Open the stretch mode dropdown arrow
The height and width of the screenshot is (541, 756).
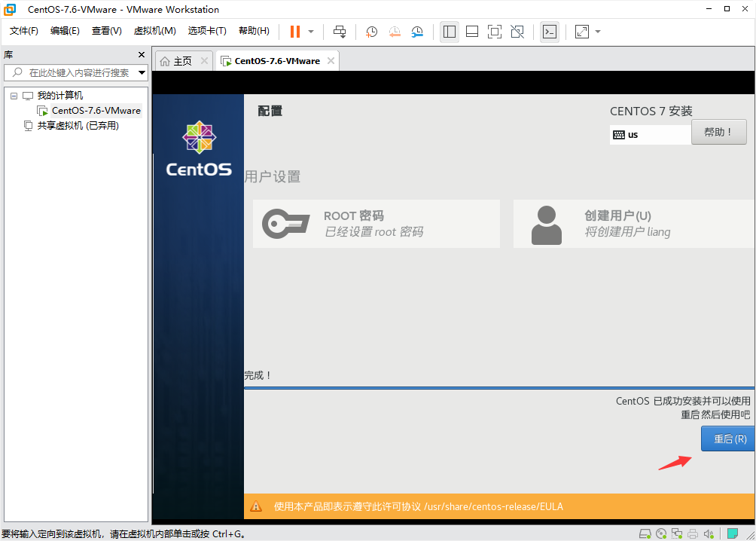click(598, 32)
